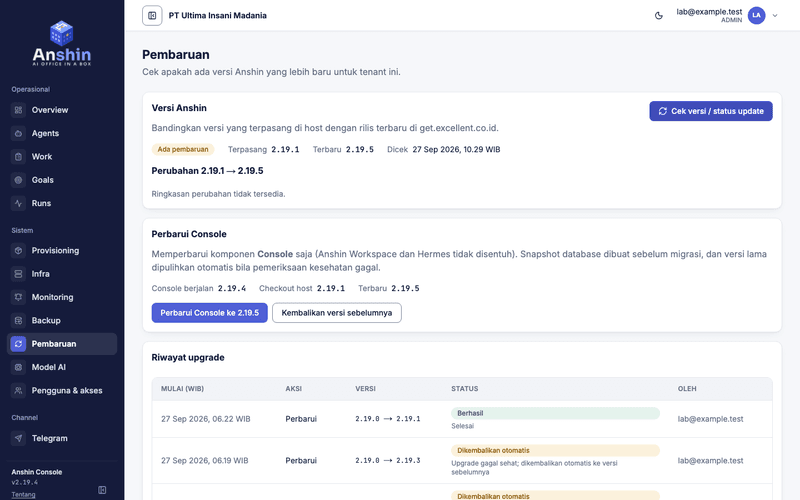Open Model AI settings
Screen dimensions: 800x500
pos(62,367)
